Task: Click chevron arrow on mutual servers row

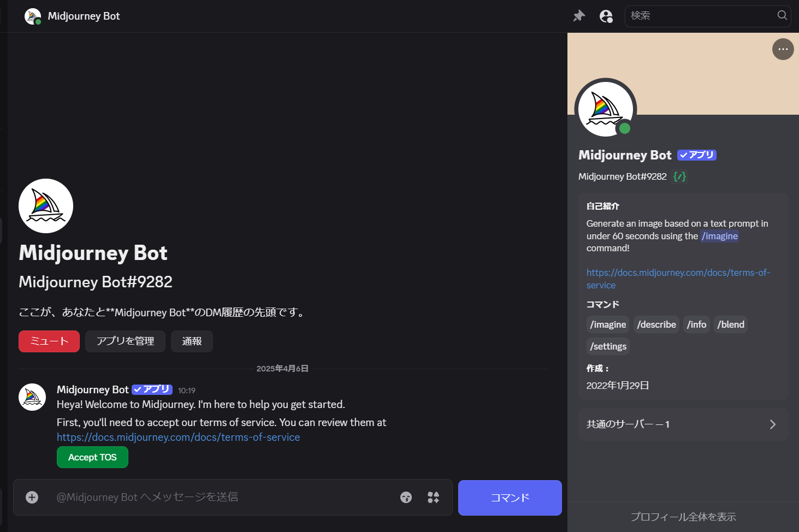Action: click(x=772, y=424)
